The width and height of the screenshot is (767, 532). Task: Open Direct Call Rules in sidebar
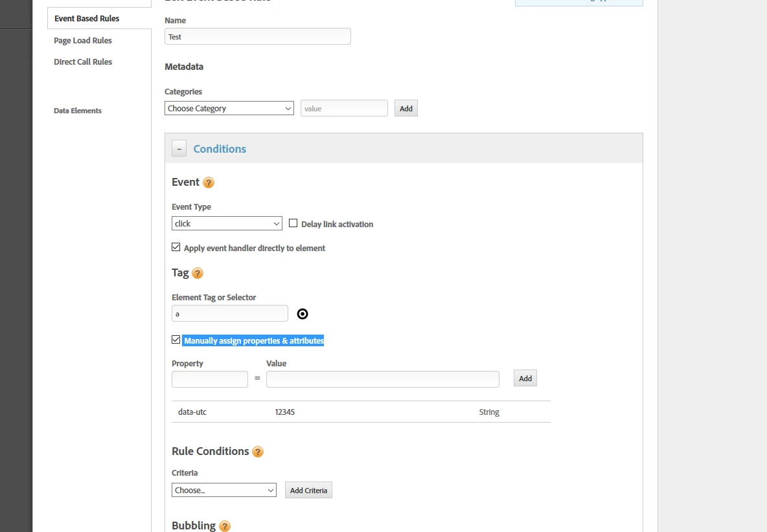(83, 62)
